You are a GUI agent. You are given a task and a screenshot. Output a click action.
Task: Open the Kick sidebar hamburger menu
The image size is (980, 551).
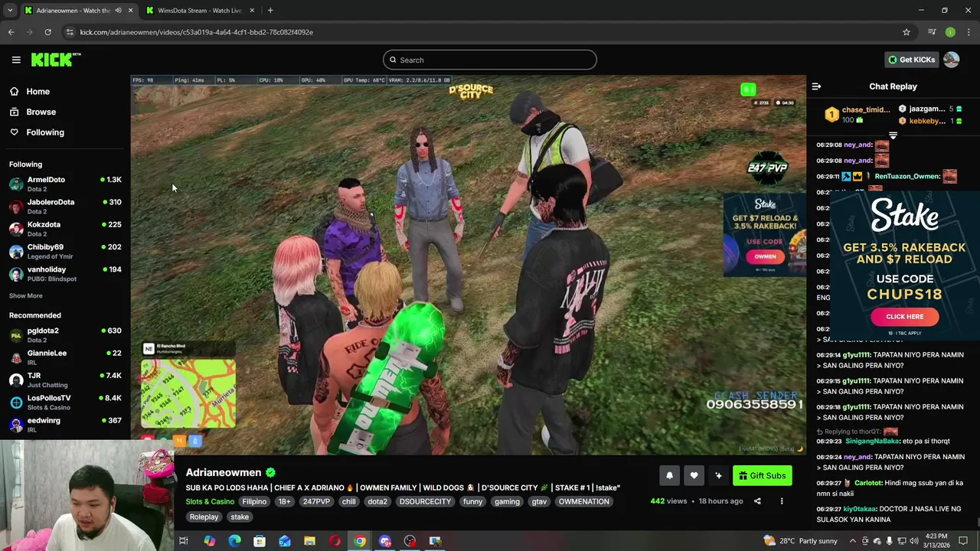pyautogui.click(x=16, y=60)
